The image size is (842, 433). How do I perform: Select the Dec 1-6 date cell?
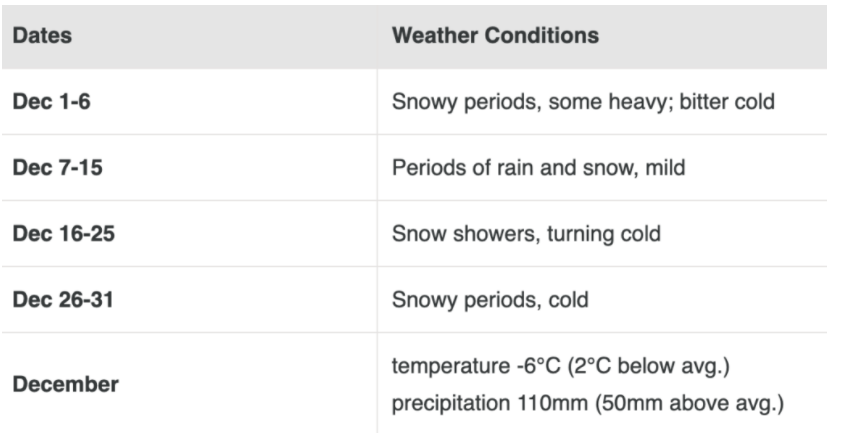tap(189, 102)
